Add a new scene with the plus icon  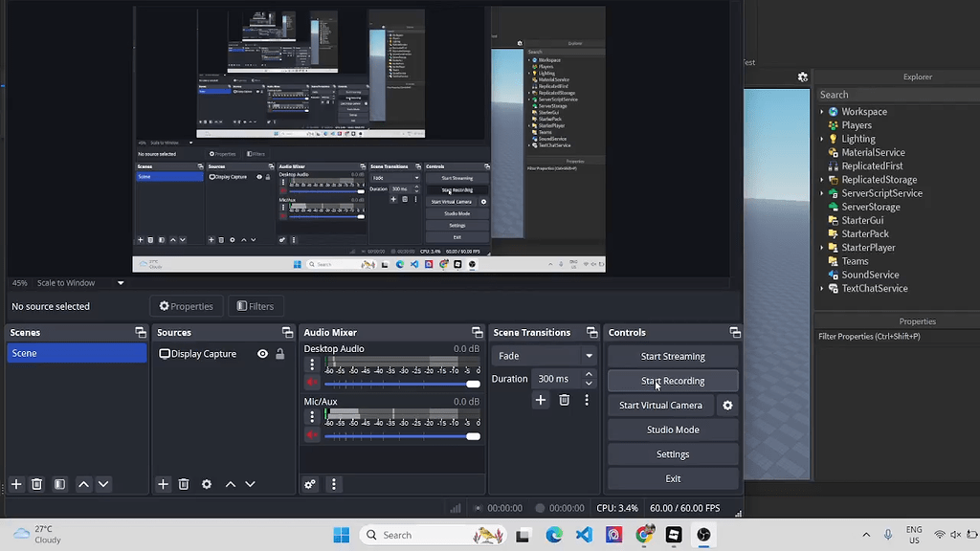[x=15, y=484]
